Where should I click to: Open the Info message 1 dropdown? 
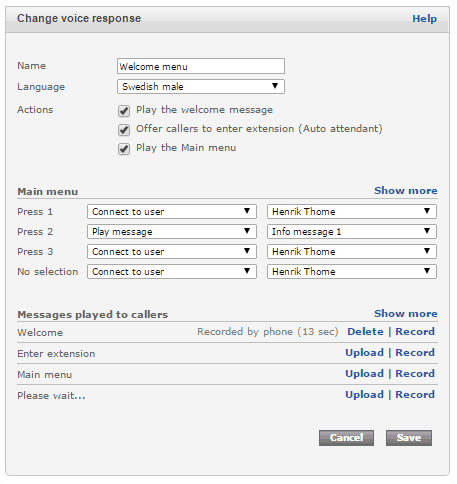point(352,232)
